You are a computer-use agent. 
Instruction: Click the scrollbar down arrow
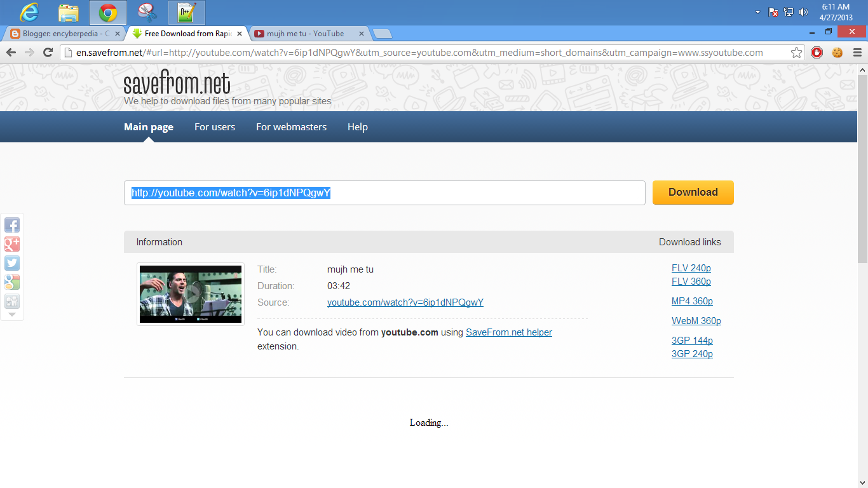click(x=862, y=483)
